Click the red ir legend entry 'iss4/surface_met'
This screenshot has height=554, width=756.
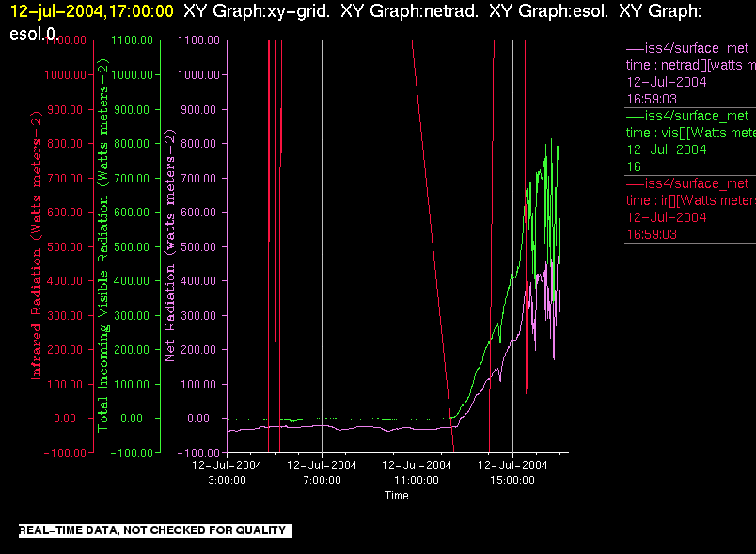[x=687, y=183]
